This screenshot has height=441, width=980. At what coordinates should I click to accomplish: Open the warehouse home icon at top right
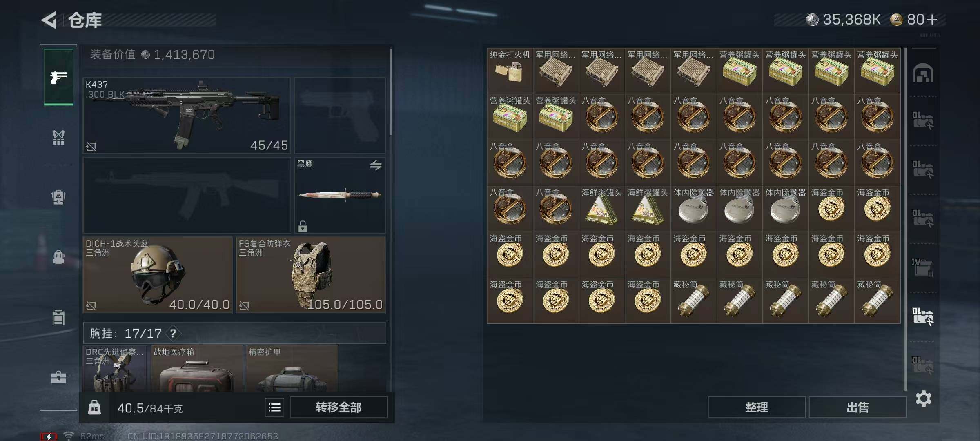pyautogui.click(x=923, y=73)
